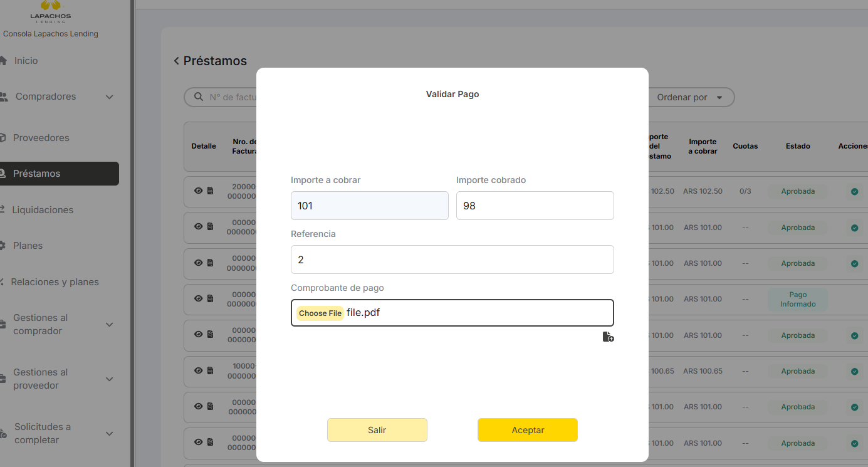This screenshot has height=467, width=868.
Task: Click the eye icon in the ARS 100.65 row
Action: [x=199, y=371]
